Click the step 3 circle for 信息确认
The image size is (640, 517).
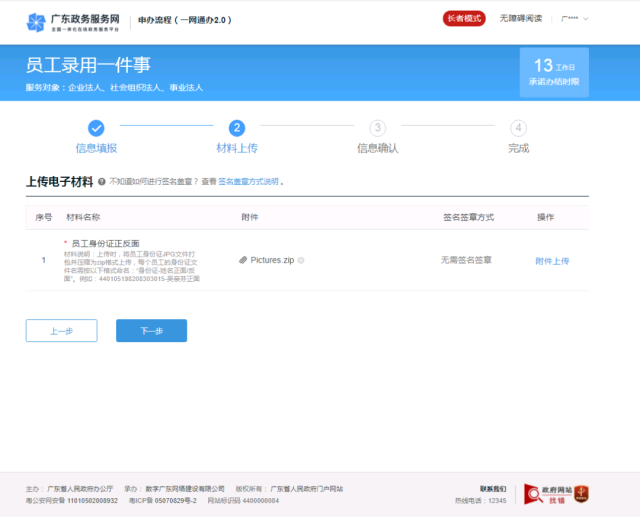tap(377, 128)
